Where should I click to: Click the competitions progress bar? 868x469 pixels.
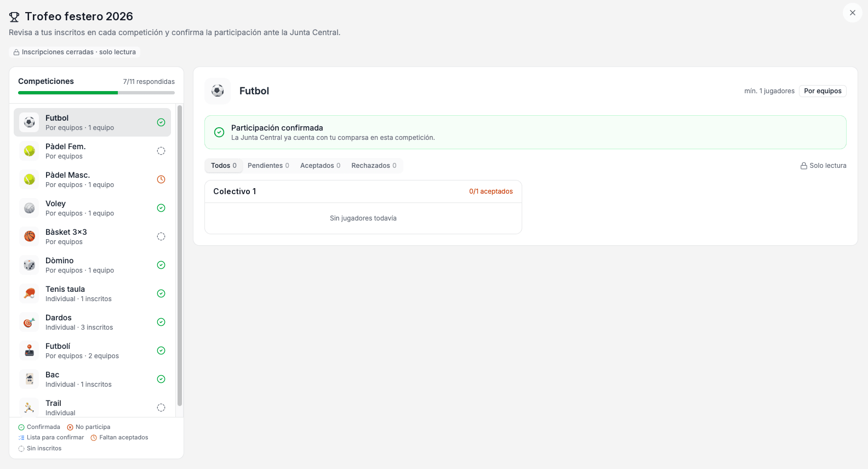pyautogui.click(x=96, y=93)
